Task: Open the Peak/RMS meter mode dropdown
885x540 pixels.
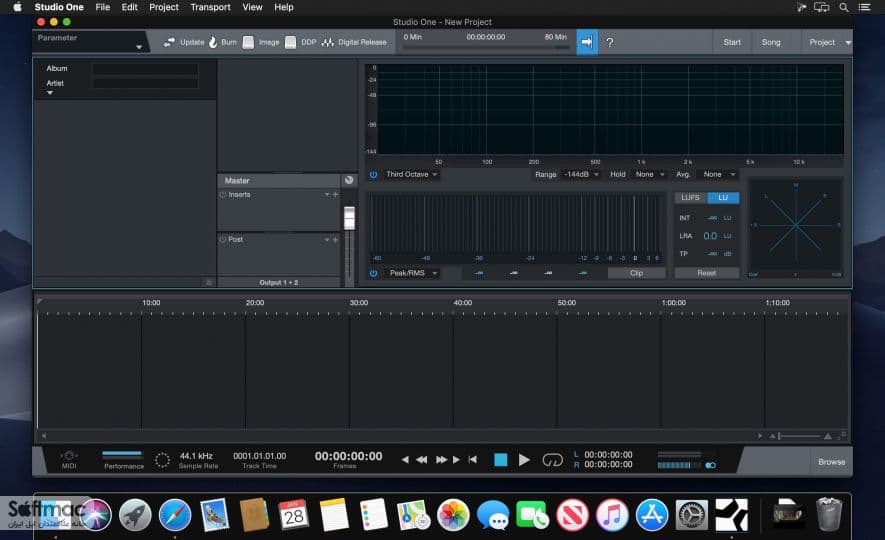Action: click(x=413, y=273)
